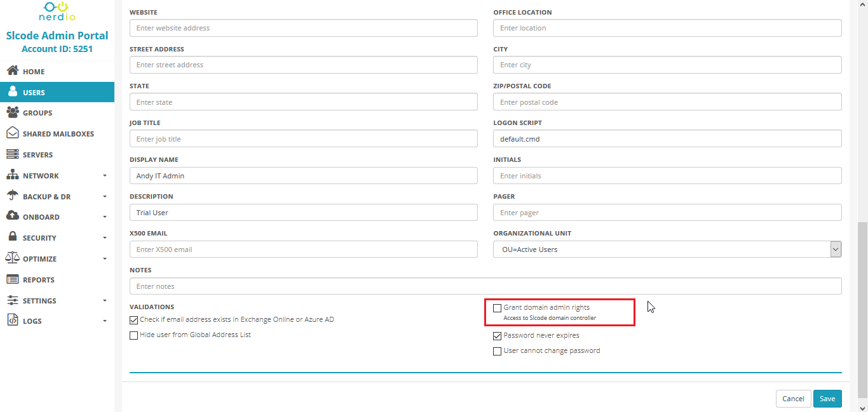Click the Initials input field
This screenshot has width=868, height=412.
pyautogui.click(x=667, y=176)
